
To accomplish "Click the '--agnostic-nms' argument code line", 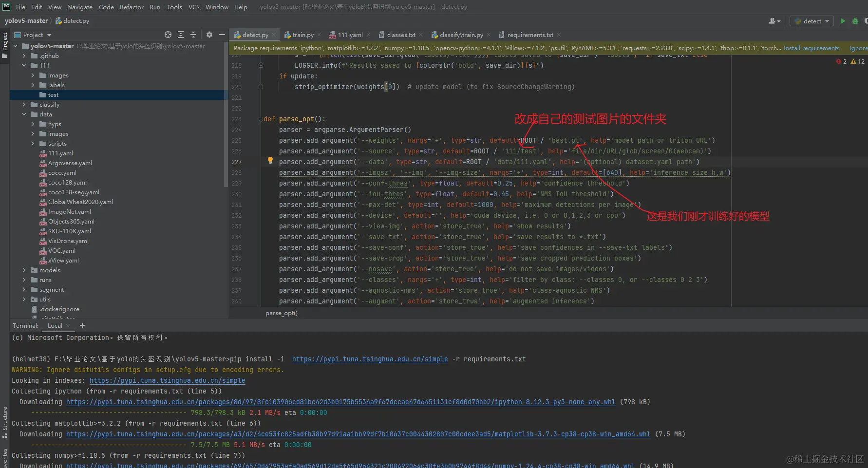I will tap(444, 291).
